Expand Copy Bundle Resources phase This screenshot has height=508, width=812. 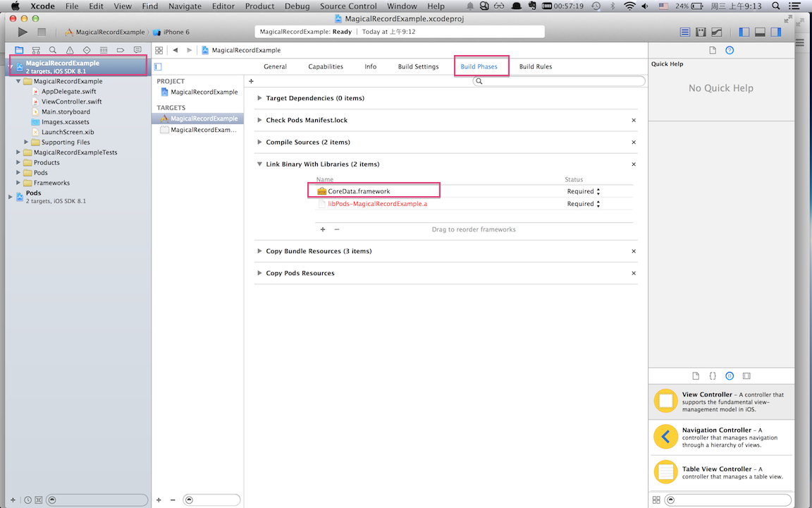(259, 251)
